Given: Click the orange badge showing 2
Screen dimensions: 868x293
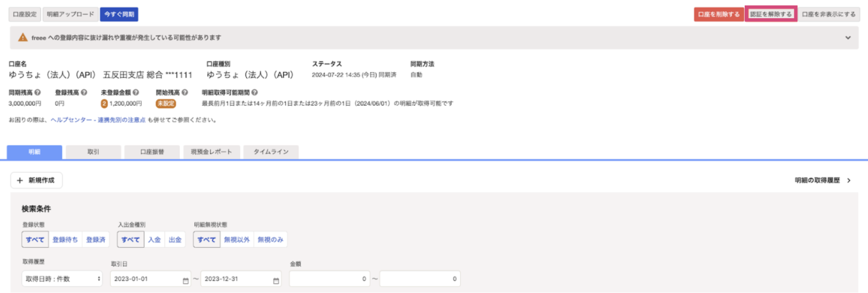Looking at the screenshot, I should tap(104, 103).
